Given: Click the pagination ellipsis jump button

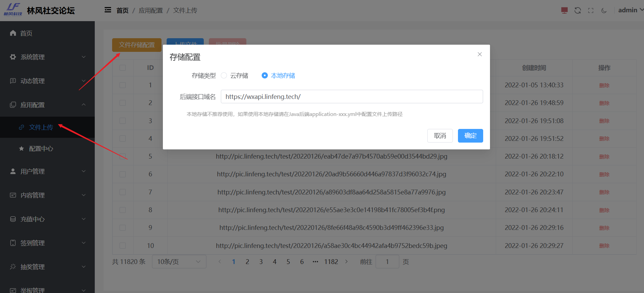Looking at the screenshot, I should [x=315, y=262].
